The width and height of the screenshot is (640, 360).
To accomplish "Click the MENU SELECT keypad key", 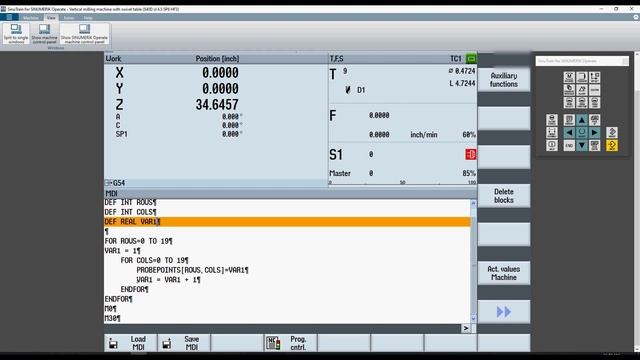I will point(569,102).
